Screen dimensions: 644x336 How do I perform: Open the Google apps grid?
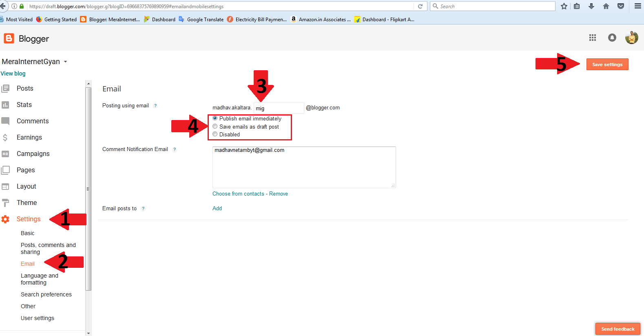(x=593, y=38)
